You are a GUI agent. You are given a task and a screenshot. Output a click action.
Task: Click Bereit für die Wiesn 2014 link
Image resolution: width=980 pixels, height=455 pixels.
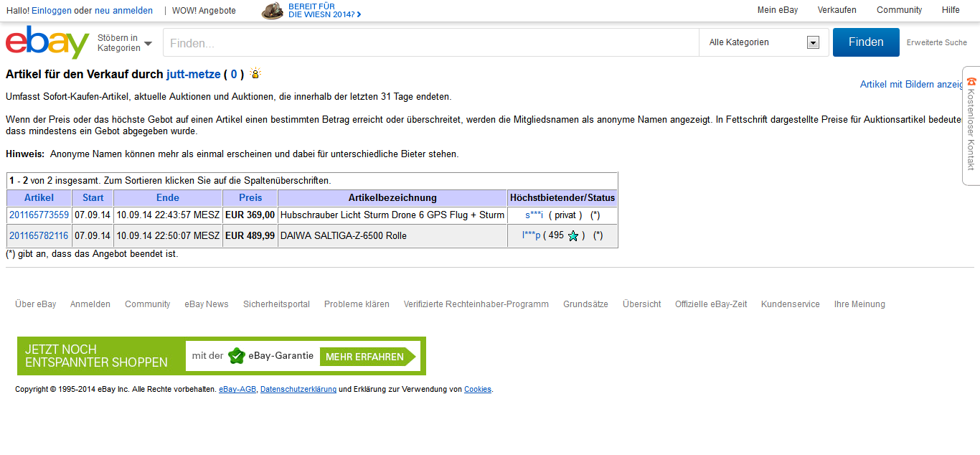click(324, 11)
